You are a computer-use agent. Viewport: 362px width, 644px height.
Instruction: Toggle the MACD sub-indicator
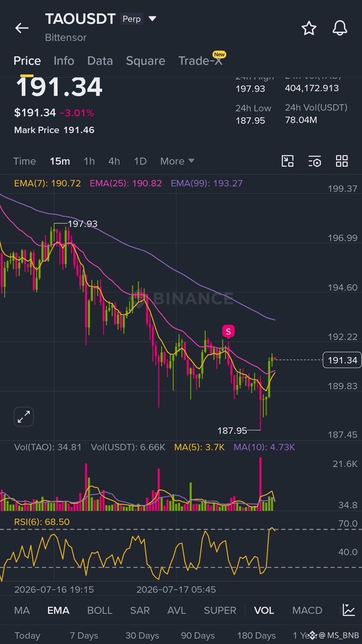coord(307,610)
